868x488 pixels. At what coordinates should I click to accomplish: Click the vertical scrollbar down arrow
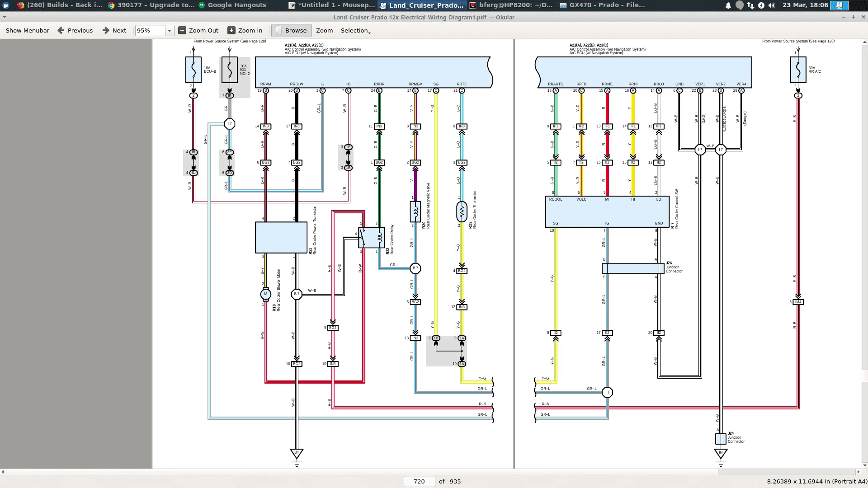tap(864, 465)
